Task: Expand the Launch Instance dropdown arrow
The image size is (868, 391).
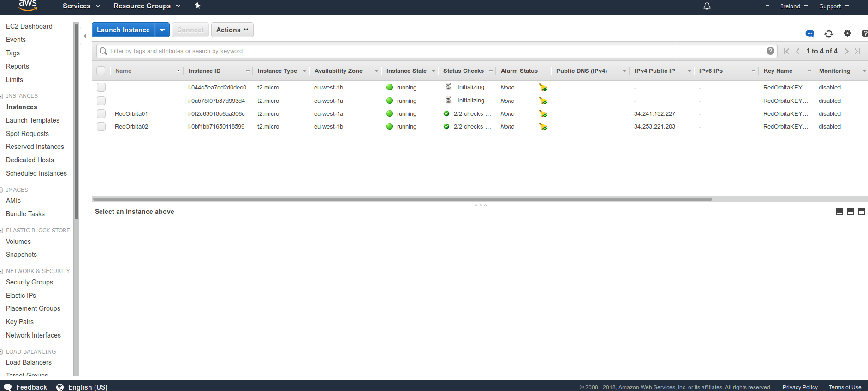Action: coord(162,30)
